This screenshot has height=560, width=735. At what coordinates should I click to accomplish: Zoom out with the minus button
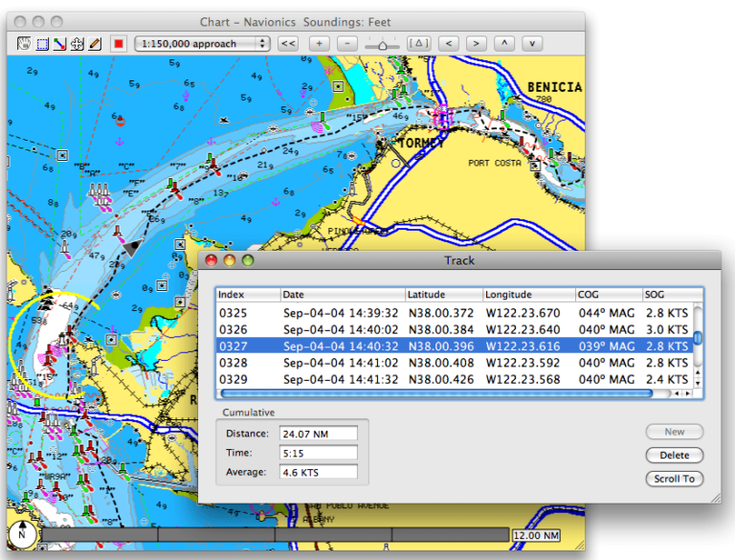coord(347,43)
